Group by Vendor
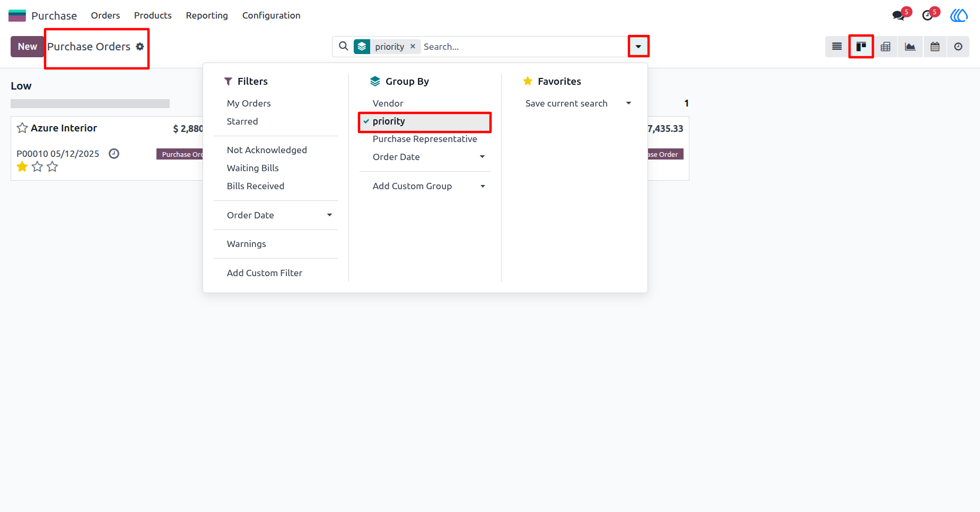 pyautogui.click(x=425, y=103)
